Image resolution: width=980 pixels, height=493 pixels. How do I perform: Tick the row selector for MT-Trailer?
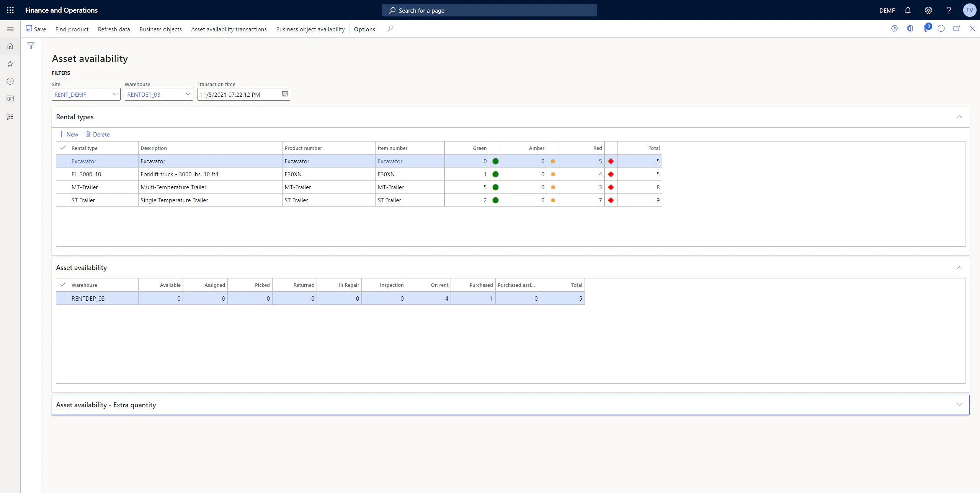pyautogui.click(x=63, y=187)
